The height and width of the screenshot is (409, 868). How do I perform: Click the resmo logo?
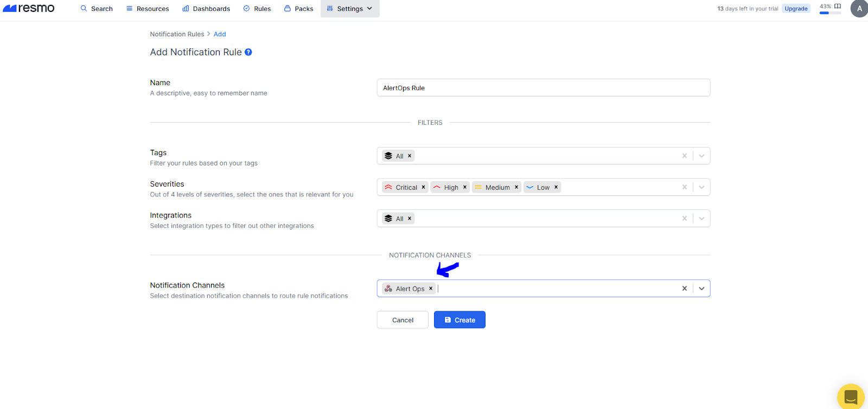(29, 8)
